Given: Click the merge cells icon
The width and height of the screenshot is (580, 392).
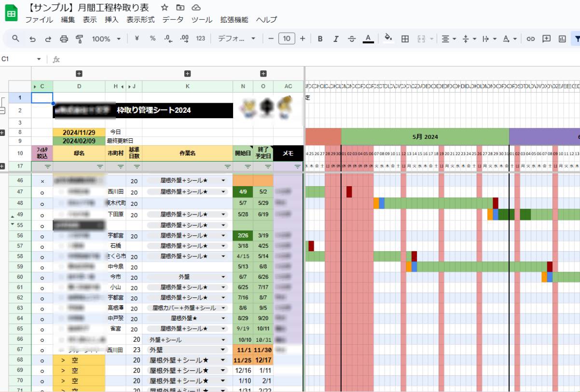Looking at the screenshot, I should [x=421, y=39].
